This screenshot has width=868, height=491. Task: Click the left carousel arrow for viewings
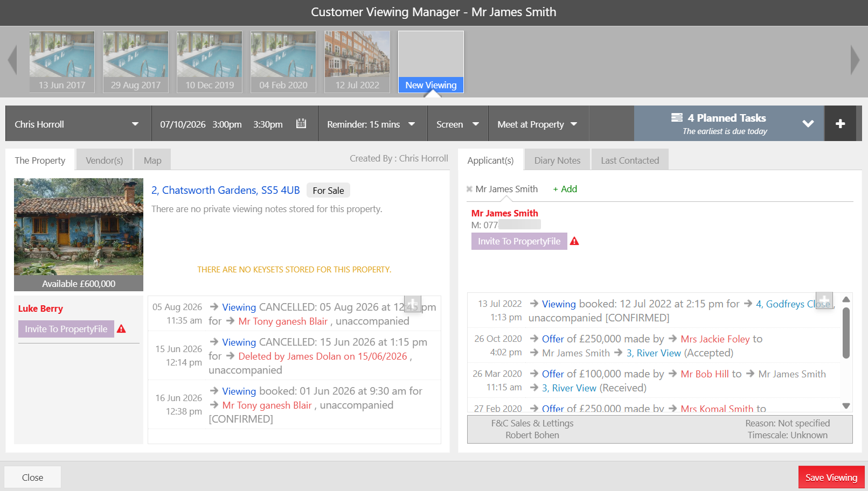[12, 60]
